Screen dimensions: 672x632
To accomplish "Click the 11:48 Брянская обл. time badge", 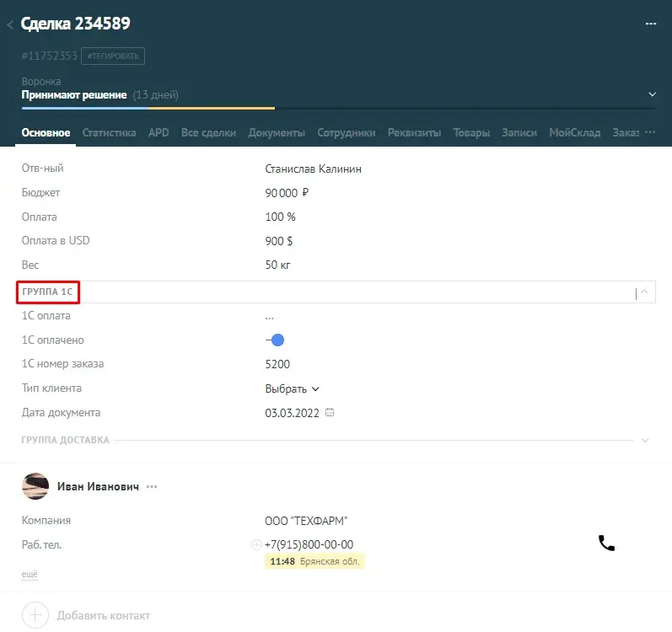I will coord(314,561).
